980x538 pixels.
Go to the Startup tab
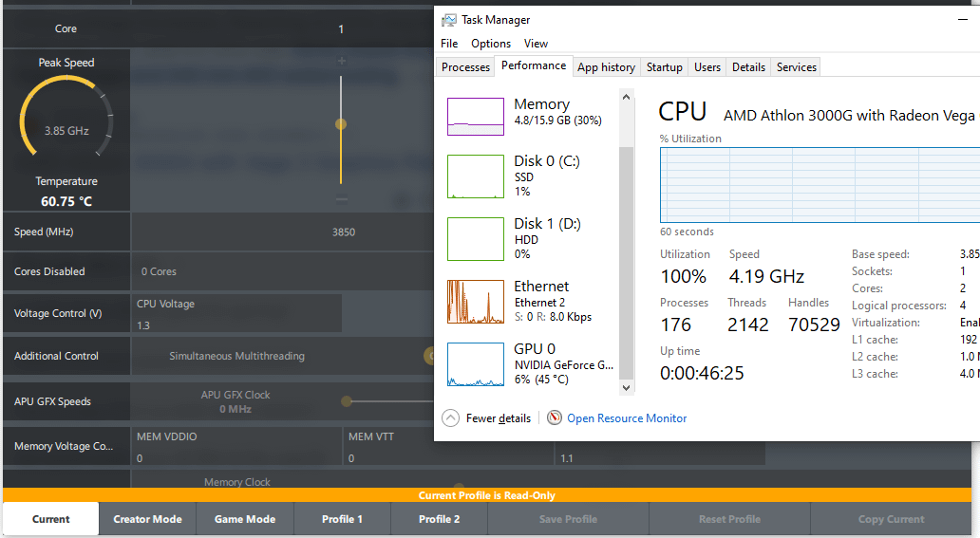(665, 66)
